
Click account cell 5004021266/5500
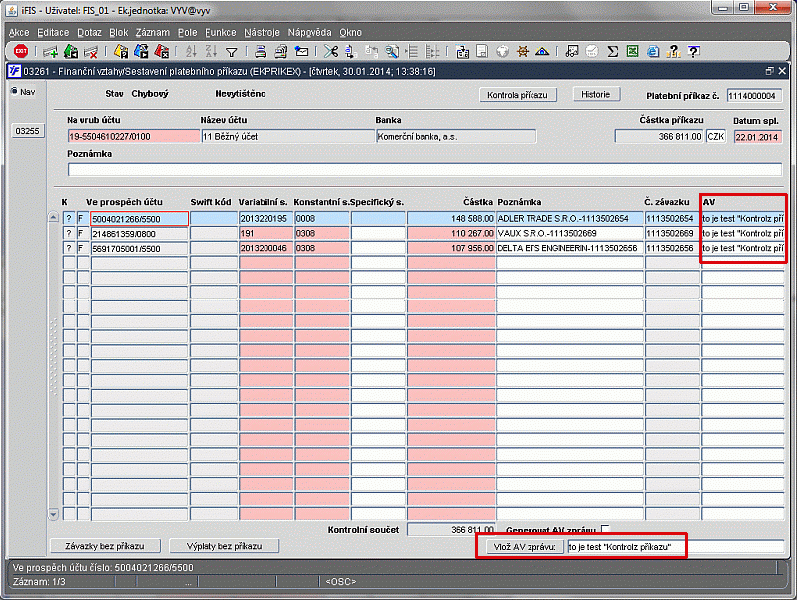[139, 219]
